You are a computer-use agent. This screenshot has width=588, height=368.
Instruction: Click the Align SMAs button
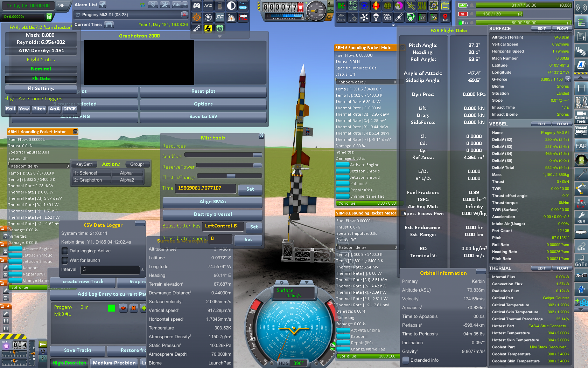(213, 202)
